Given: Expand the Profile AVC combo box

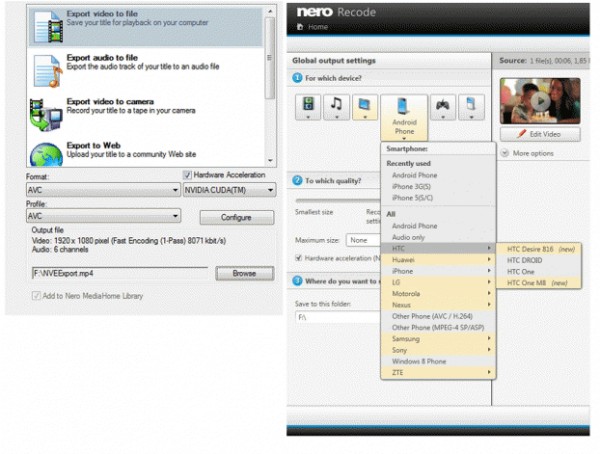Looking at the screenshot, I should coord(102,215).
